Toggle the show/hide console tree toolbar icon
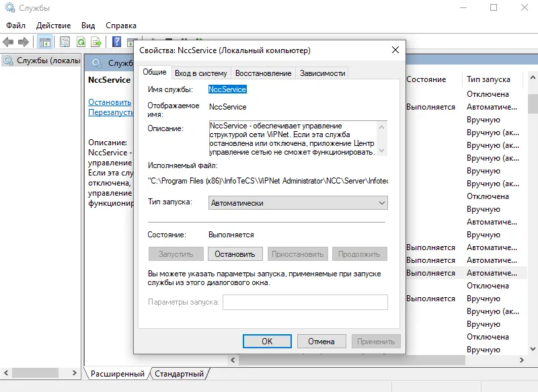The height and width of the screenshot is (392, 538). point(45,42)
